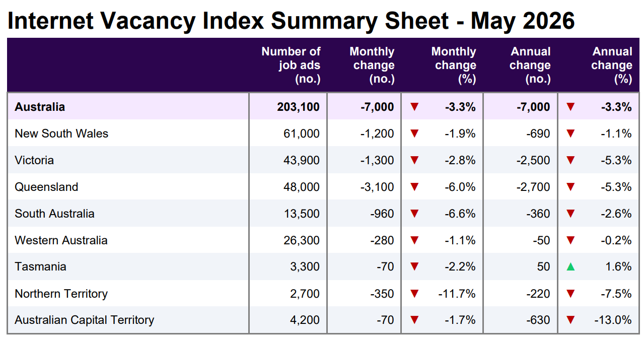Screen dimensions: 644x337
Task: Click the Number of job ads header
Action: pyautogui.click(x=291, y=65)
